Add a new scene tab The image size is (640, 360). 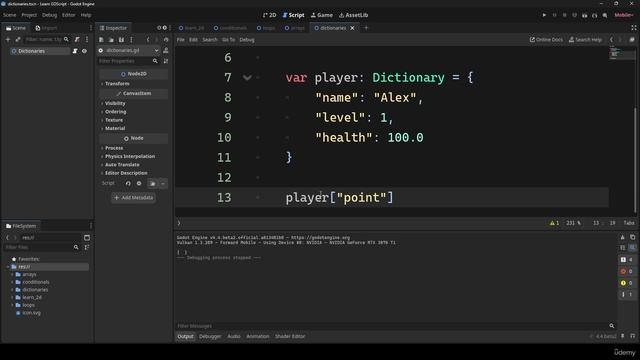click(366, 28)
